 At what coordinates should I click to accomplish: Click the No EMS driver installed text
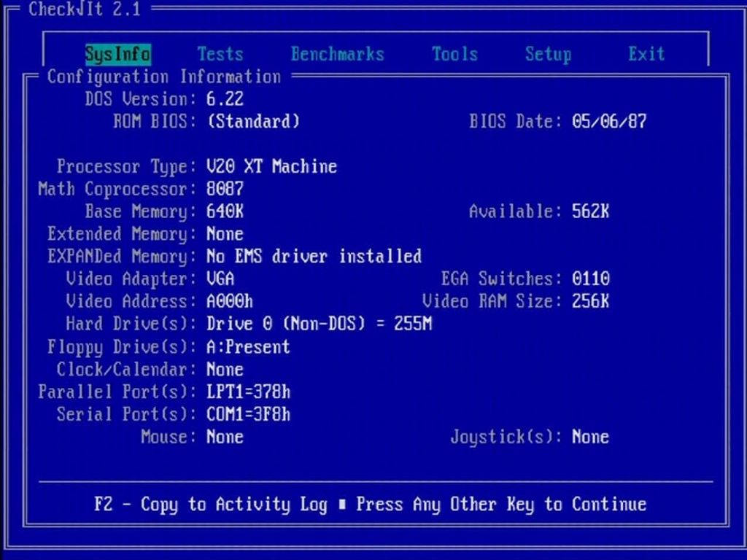[x=314, y=257]
